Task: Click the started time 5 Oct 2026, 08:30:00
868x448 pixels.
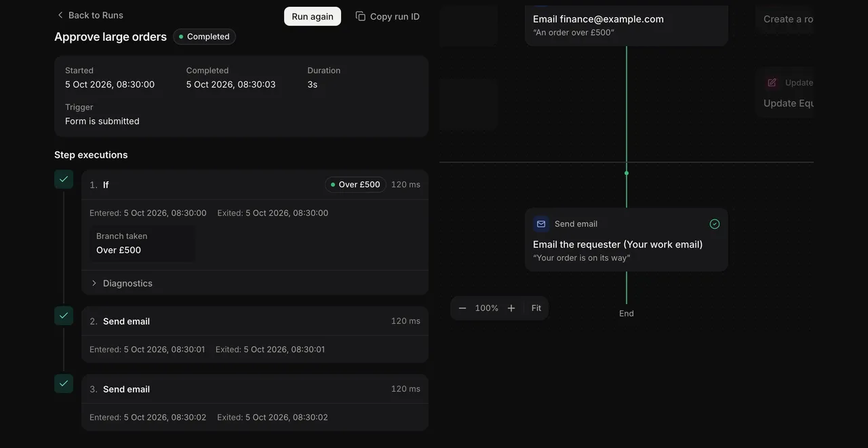Action: coord(110,85)
